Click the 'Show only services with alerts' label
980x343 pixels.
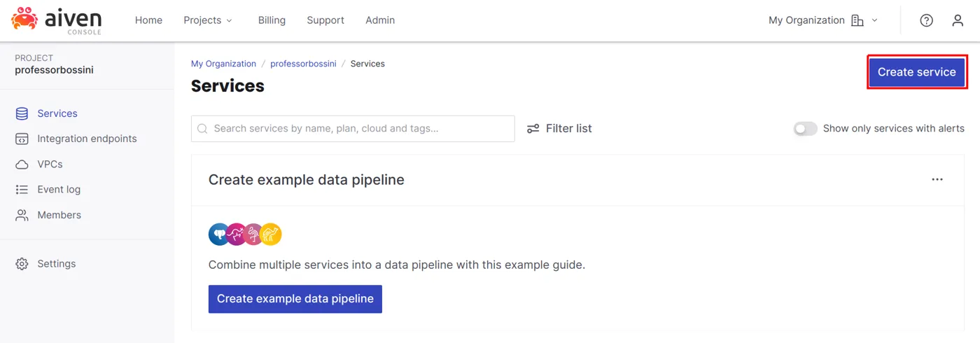click(x=894, y=129)
